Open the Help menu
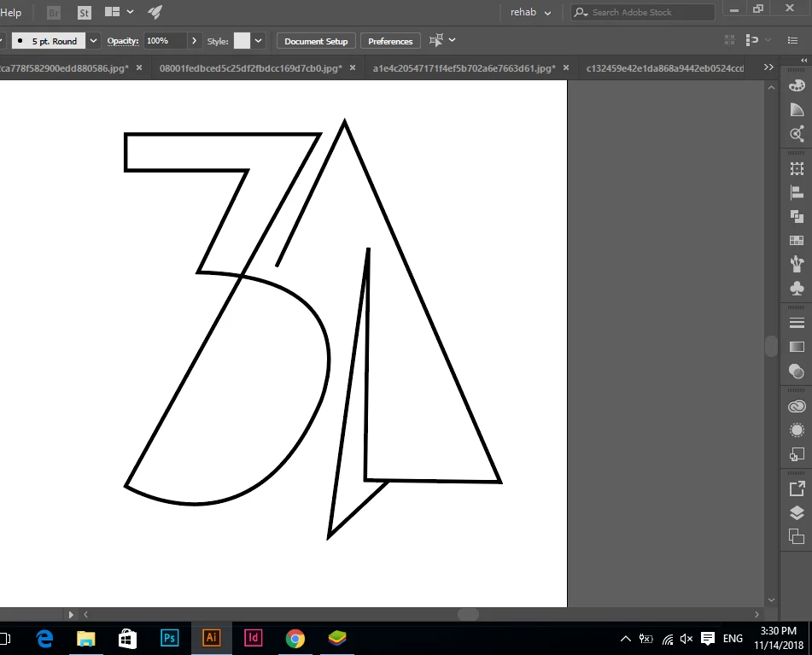 (x=10, y=13)
